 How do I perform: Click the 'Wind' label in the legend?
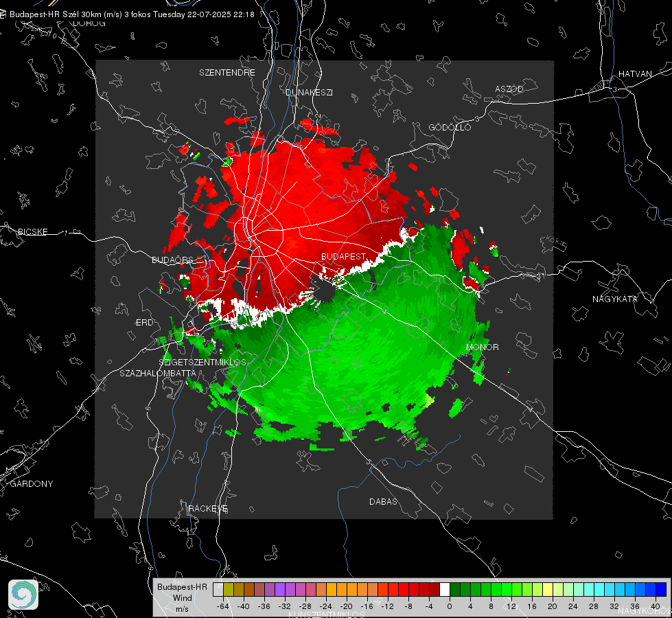pyautogui.click(x=182, y=597)
